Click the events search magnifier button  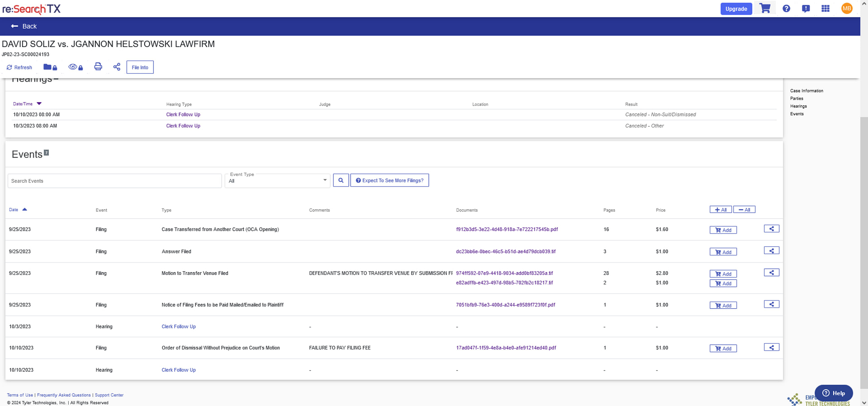point(341,180)
